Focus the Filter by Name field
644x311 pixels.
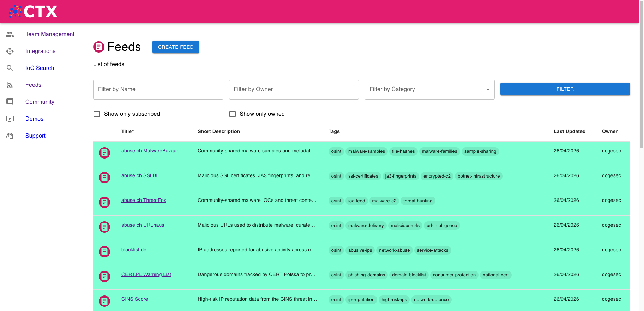tap(158, 90)
